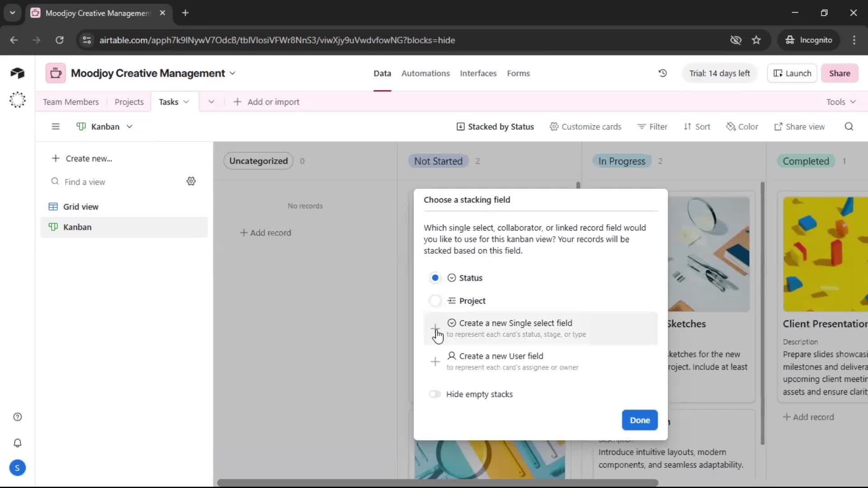Click the plus icon beside Create new Single select field
The image size is (868, 488).
(435, 328)
